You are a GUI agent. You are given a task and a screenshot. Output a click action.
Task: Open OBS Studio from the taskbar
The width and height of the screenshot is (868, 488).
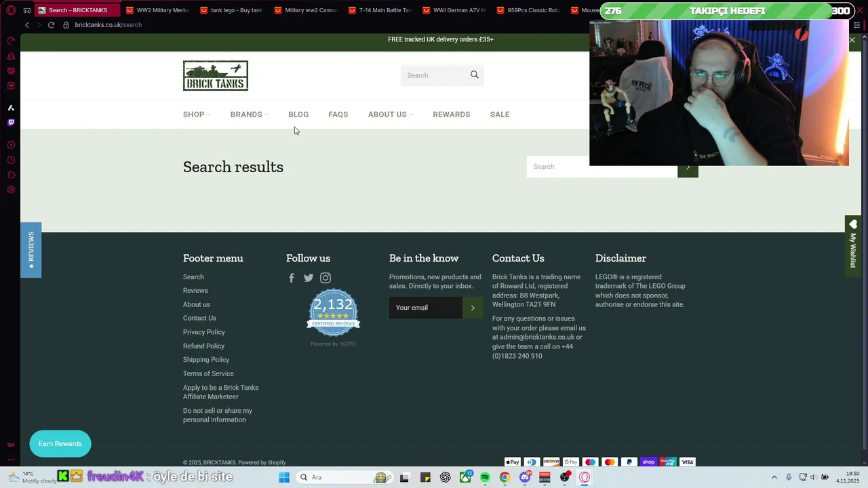click(565, 477)
